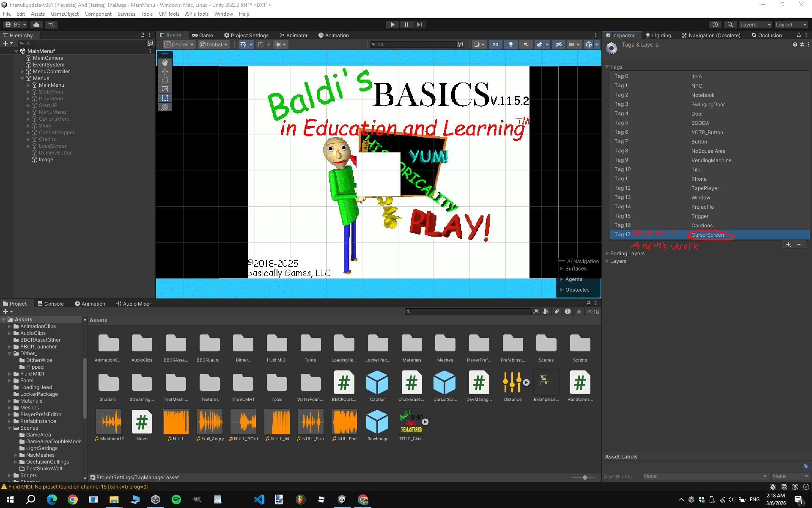Expand the MenuController hierarchy item
Viewport: 812px width, 508px height.
pos(22,72)
